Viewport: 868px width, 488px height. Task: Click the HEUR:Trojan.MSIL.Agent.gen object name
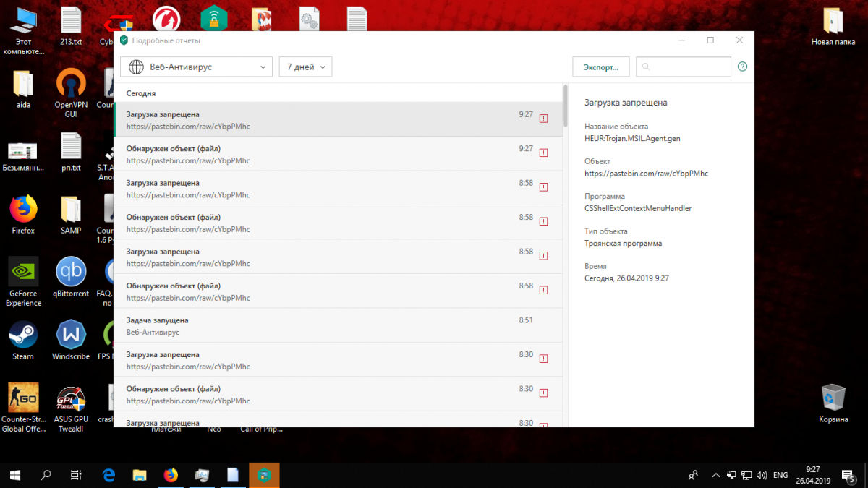click(632, 138)
